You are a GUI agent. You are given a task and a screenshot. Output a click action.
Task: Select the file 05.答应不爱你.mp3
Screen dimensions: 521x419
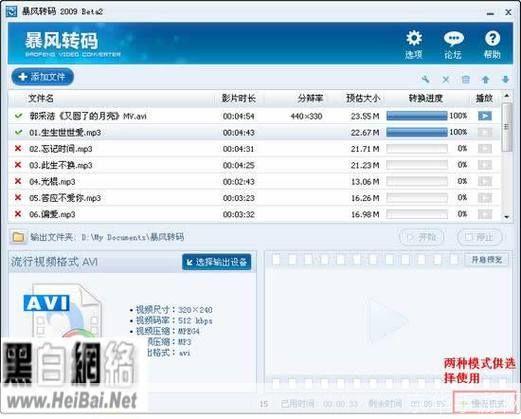click(x=65, y=198)
